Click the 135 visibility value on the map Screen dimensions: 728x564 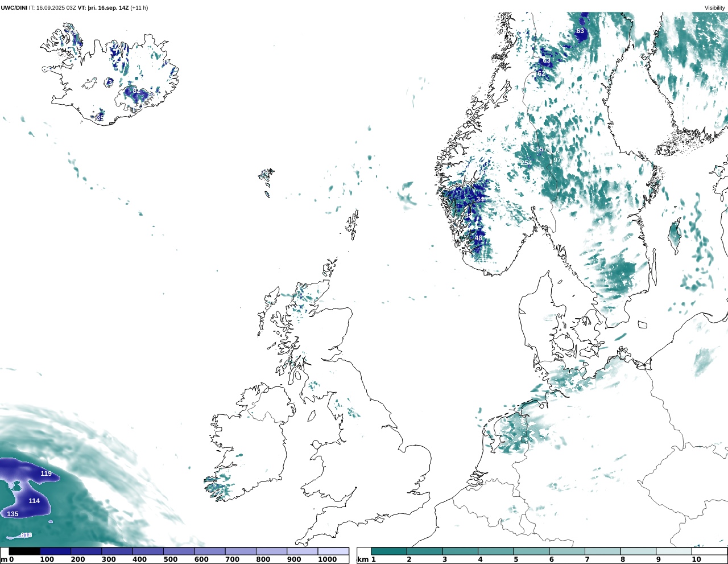point(13,514)
